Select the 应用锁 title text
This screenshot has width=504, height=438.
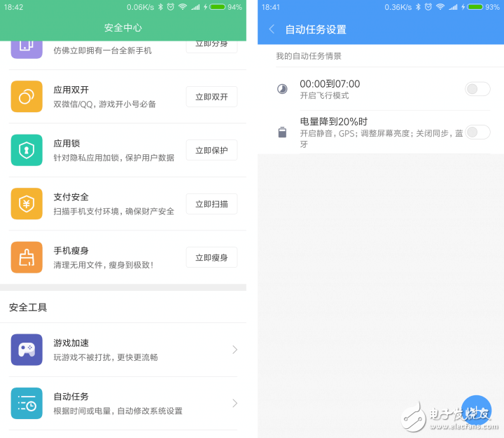66,143
